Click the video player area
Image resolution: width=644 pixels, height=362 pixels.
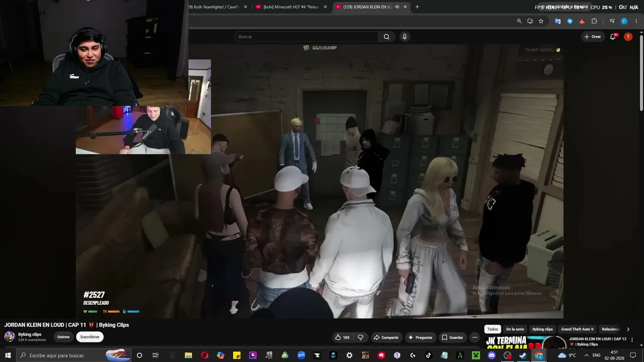319,181
